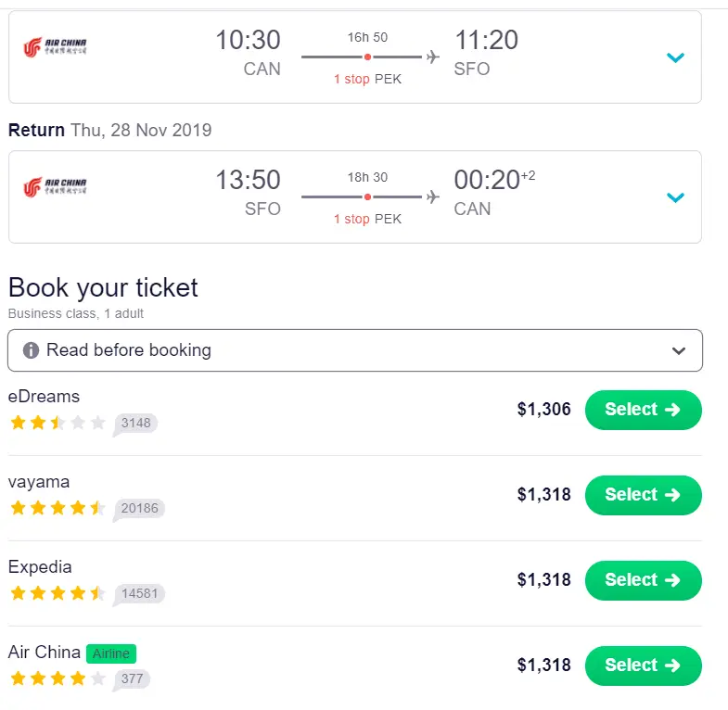This screenshot has height=710, width=728.
Task: Expand the Read before booking panel
Action: coord(679,351)
